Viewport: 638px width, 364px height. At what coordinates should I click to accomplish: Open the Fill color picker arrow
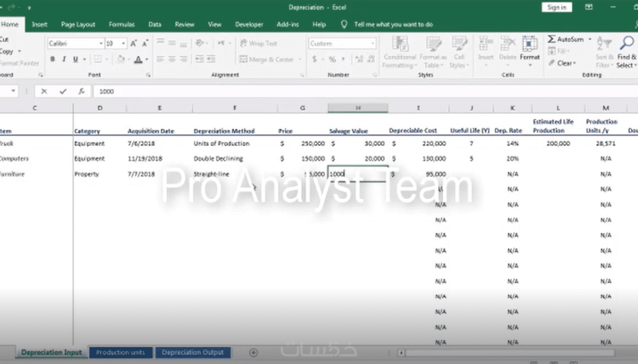pyautogui.click(x=129, y=59)
